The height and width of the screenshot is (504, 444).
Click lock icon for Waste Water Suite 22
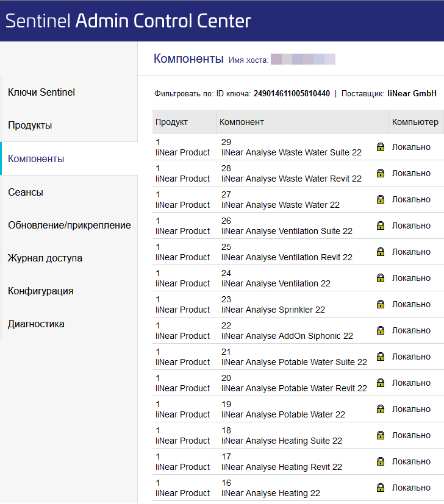(381, 147)
